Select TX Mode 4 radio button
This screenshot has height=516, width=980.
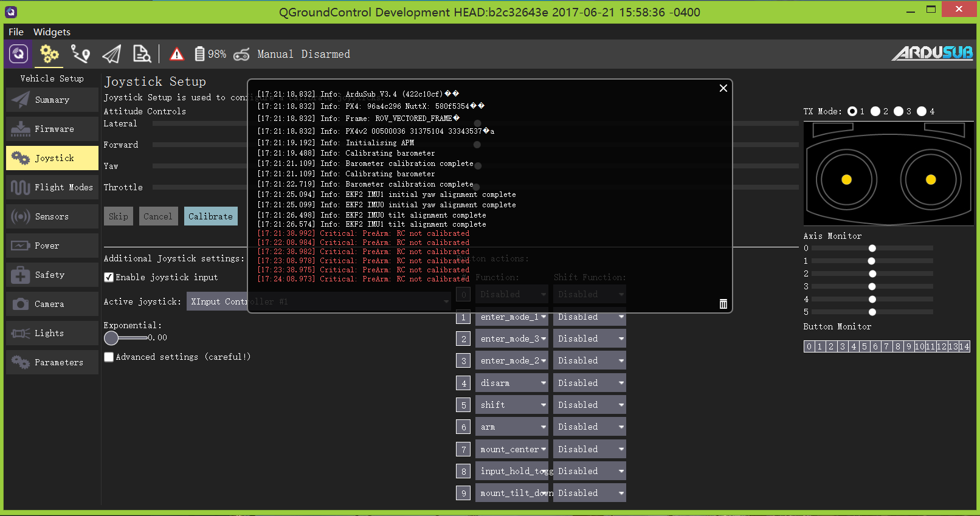[922, 111]
